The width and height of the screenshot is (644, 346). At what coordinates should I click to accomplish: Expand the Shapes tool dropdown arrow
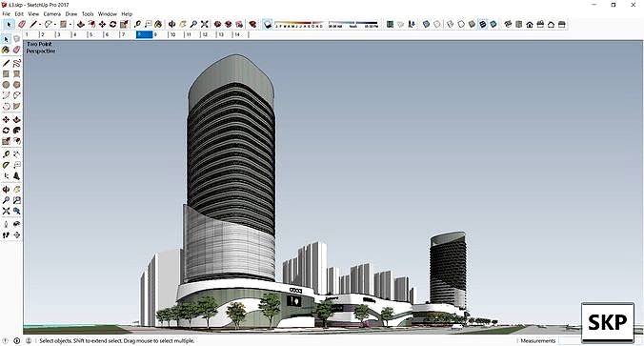coord(70,25)
